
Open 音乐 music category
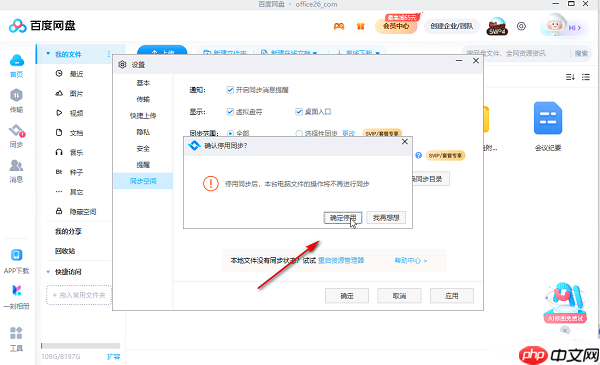(76, 153)
